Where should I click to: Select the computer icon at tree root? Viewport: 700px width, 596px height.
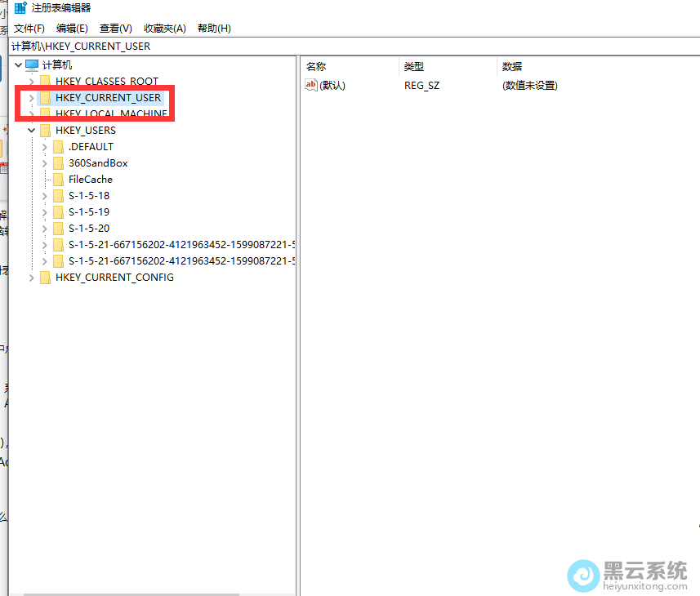click(32, 65)
